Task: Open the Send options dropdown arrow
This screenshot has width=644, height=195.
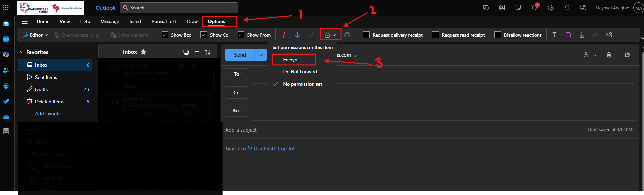Action: coord(261,55)
